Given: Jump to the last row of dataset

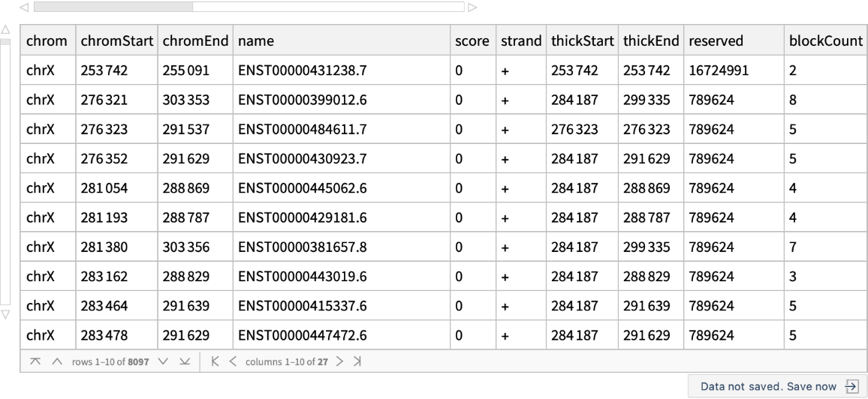Looking at the screenshot, I should (185, 362).
